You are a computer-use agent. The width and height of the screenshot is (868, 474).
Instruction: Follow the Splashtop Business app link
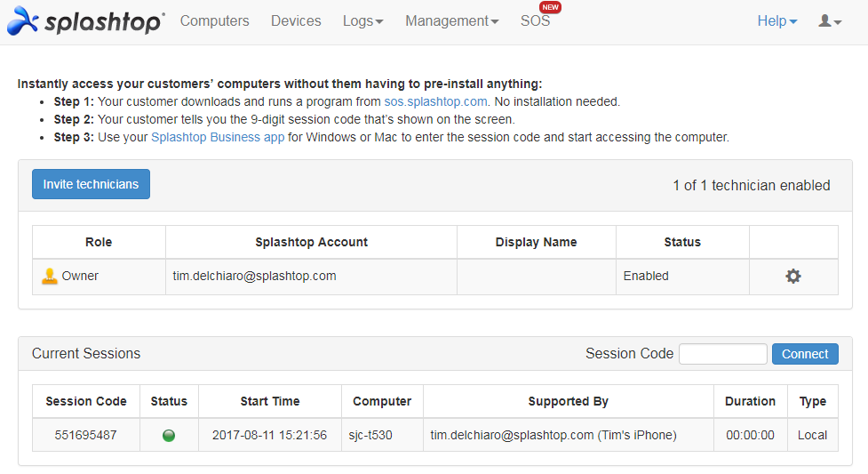(x=218, y=137)
